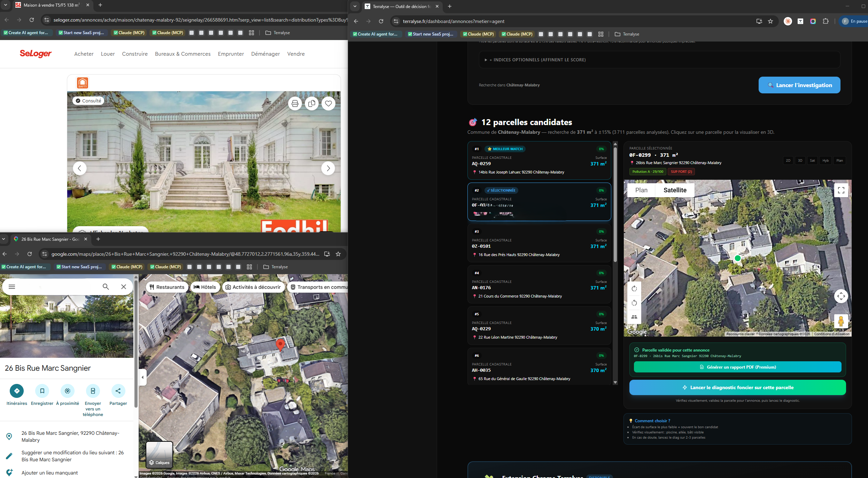868x478 pixels.
Task: Click the SeLoger logo
Action: coord(36,54)
